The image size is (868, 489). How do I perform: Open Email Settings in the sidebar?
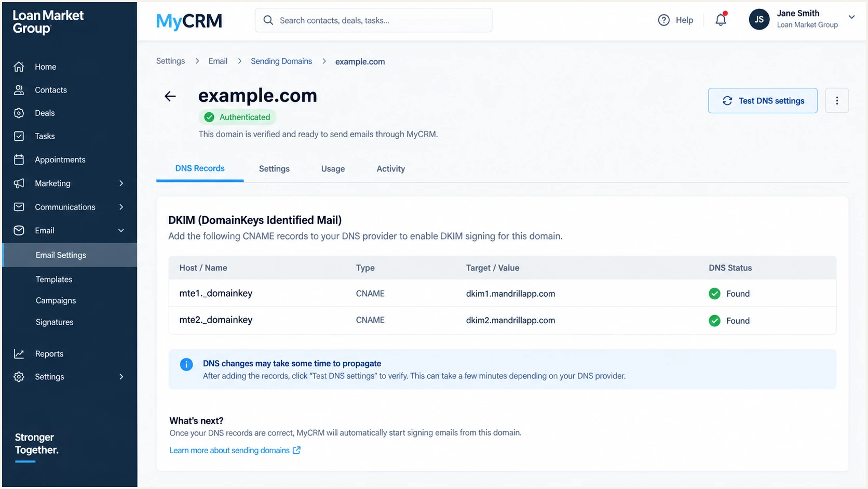click(70, 255)
